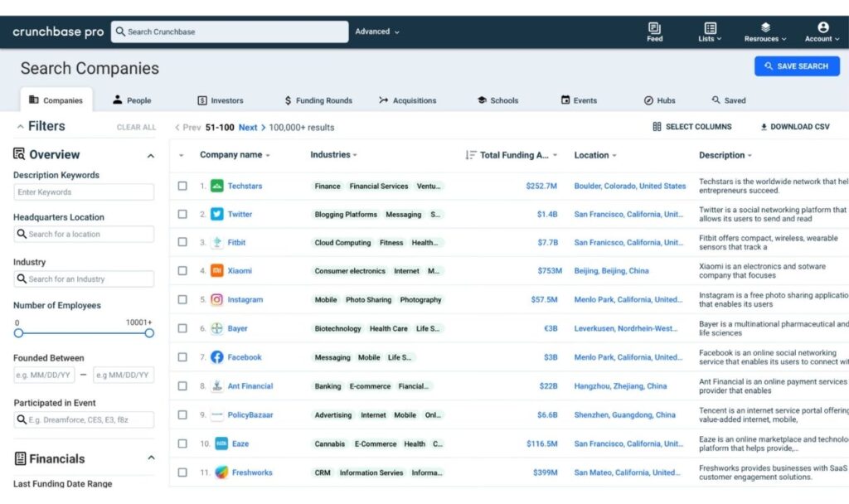
Task: Switch to the Investors tab
Action: pos(221,100)
